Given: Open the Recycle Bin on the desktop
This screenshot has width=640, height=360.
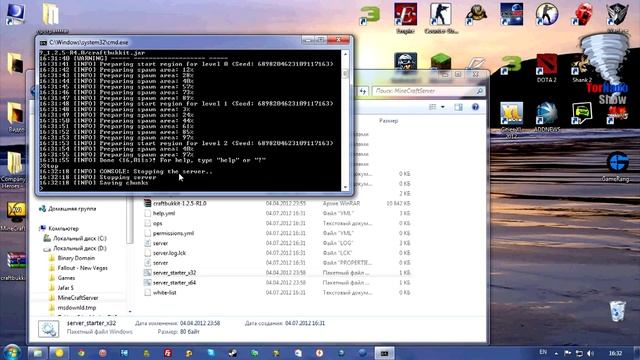Looking at the screenshot, I should pos(617,311).
